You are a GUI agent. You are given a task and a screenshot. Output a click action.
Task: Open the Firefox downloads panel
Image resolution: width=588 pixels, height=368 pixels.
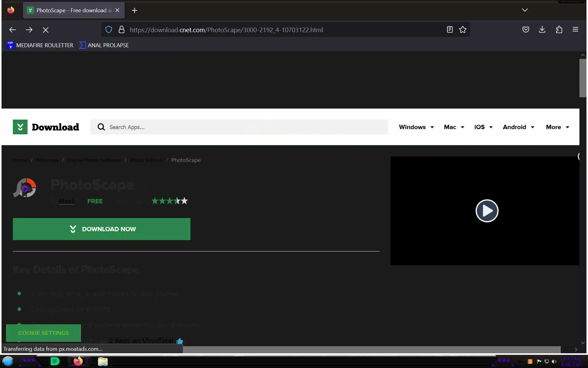click(542, 30)
